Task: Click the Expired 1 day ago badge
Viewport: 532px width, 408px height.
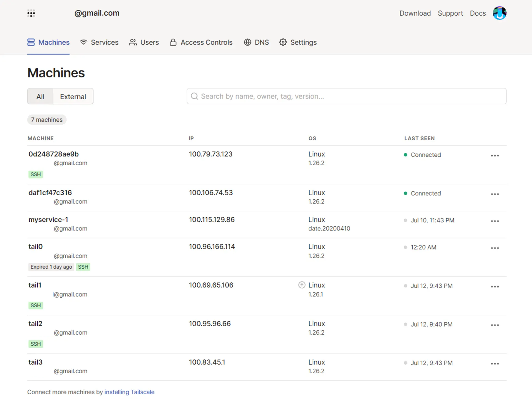Action: 51,267
